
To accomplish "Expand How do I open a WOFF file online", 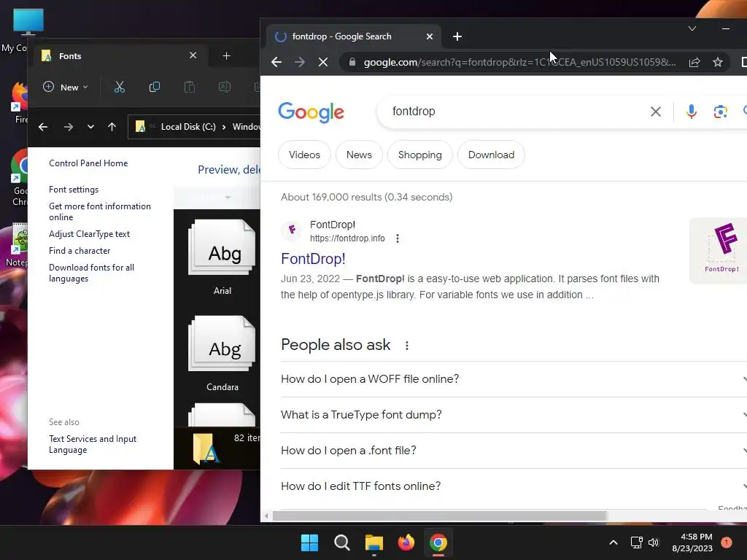I will (514, 379).
